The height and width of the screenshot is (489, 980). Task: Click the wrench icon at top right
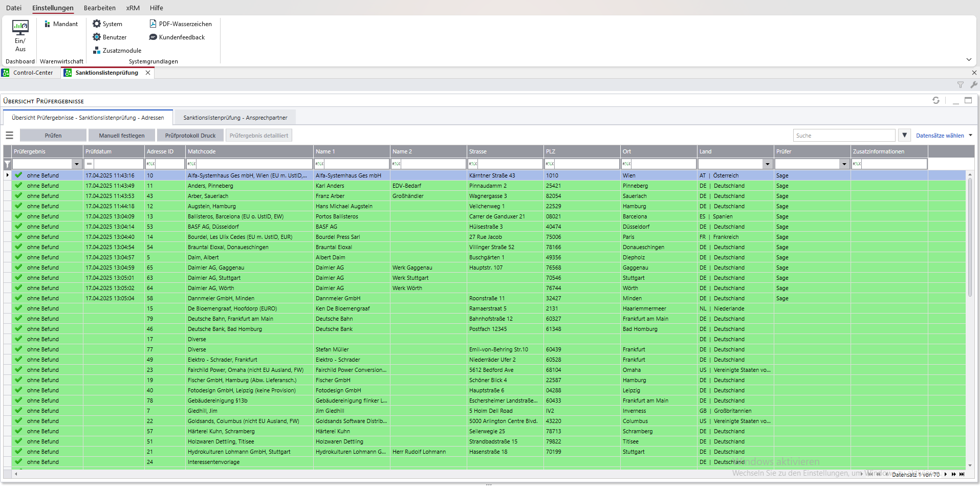[973, 85]
